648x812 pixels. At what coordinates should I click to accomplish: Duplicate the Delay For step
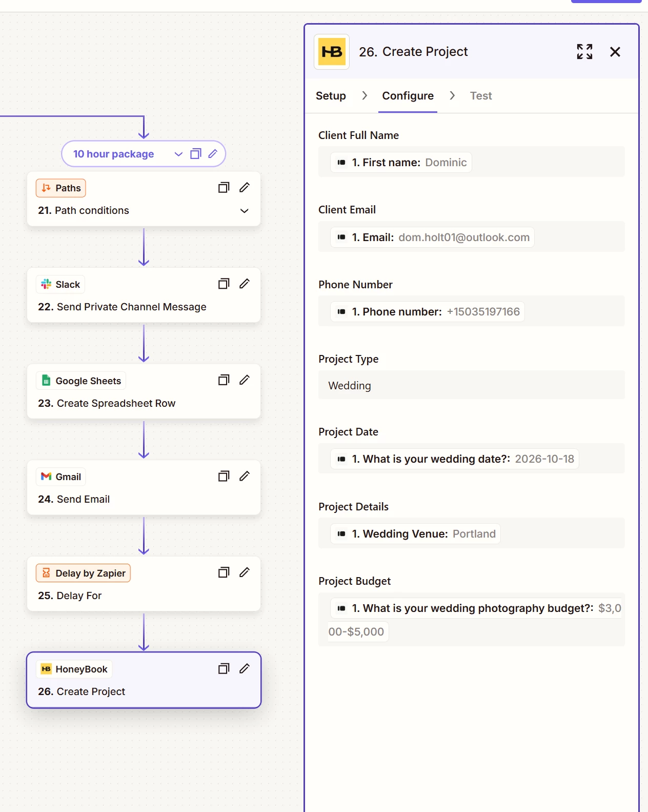[224, 572]
